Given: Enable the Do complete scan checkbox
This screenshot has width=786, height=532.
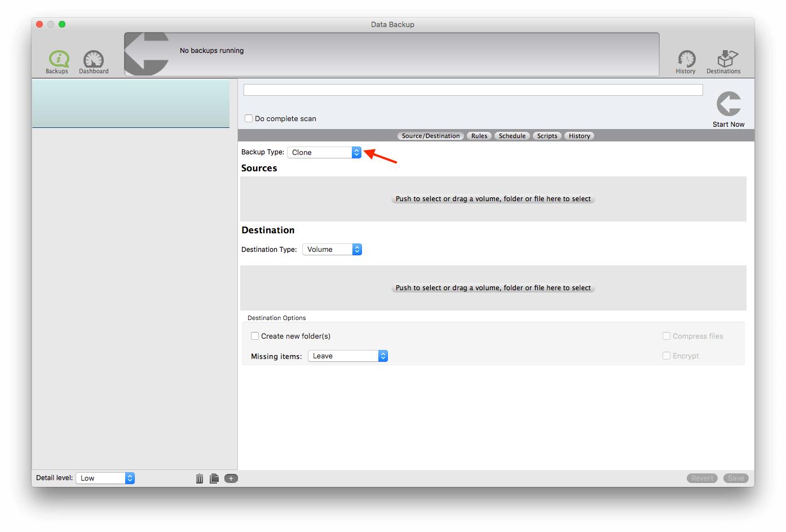Looking at the screenshot, I should pos(249,118).
